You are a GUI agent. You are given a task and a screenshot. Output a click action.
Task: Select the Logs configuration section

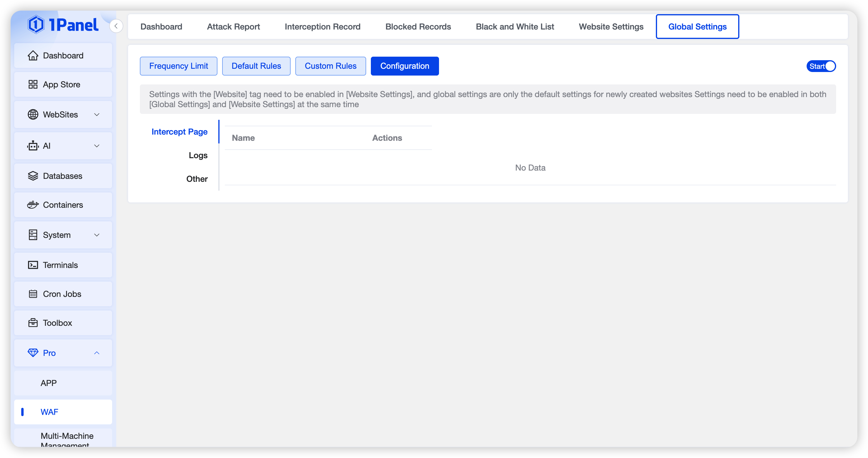(x=198, y=155)
